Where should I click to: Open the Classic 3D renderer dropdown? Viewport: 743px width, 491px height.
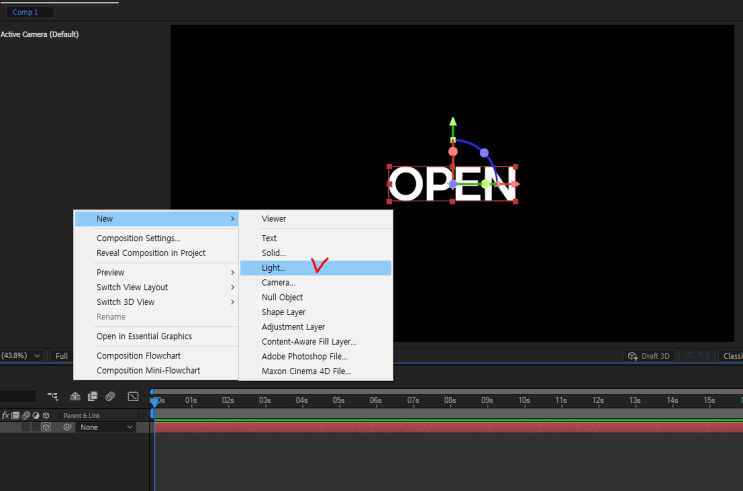[x=731, y=356]
